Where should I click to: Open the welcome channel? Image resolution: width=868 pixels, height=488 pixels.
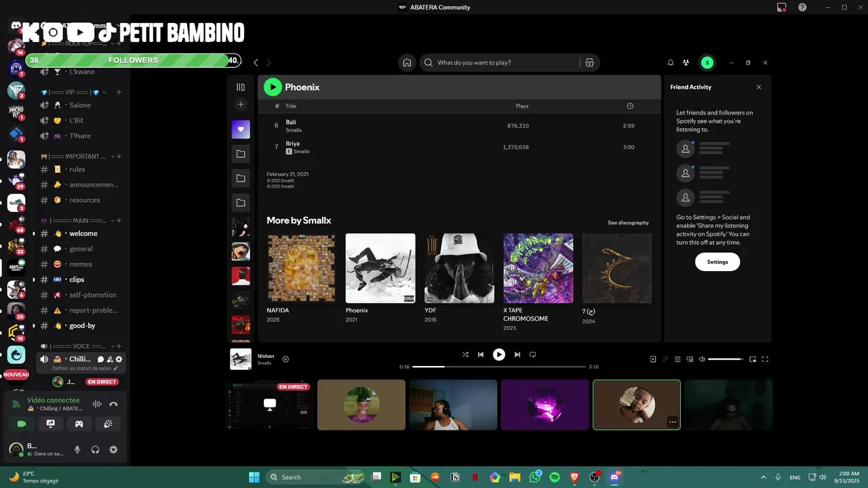click(x=81, y=233)
